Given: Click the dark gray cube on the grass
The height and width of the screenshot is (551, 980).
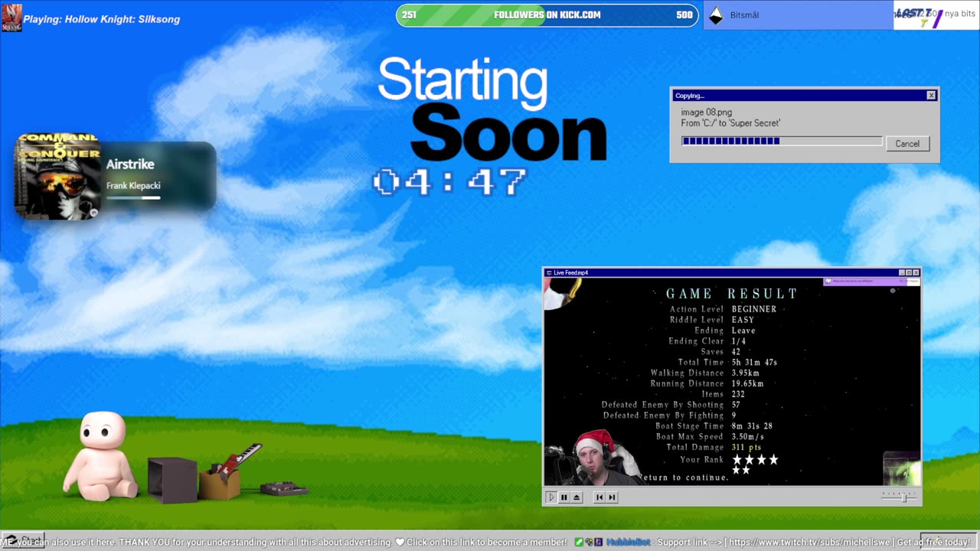Looking at the screenshot, I should 172,480.
